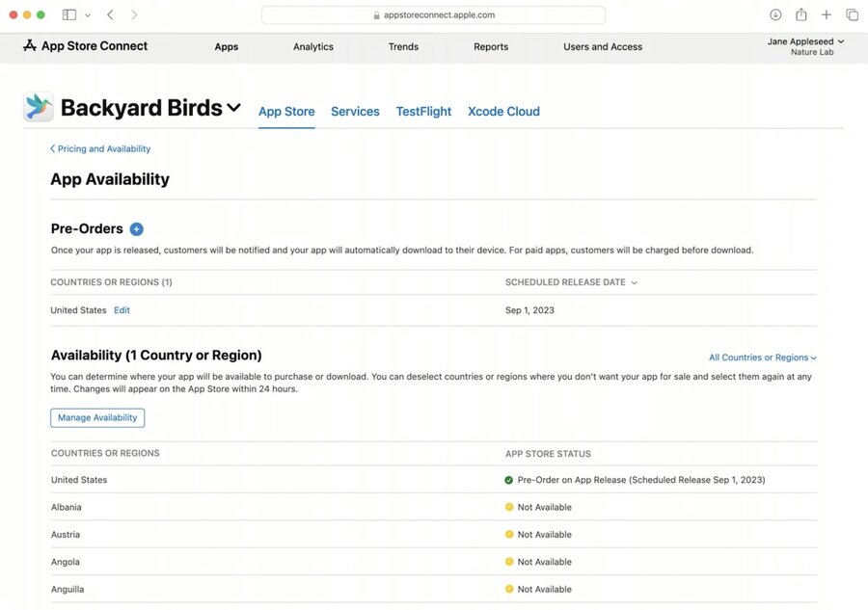868x610 pixels.
Task: Click Not Available status for Anguilla
Action: click(x=545, y=590)
